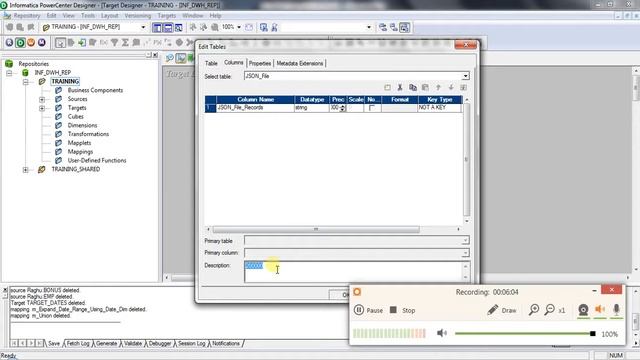Open the TRAINING folder dropdown in toolbar
Image resolution: width=640 pixels, height=360 pixels.
143,27
